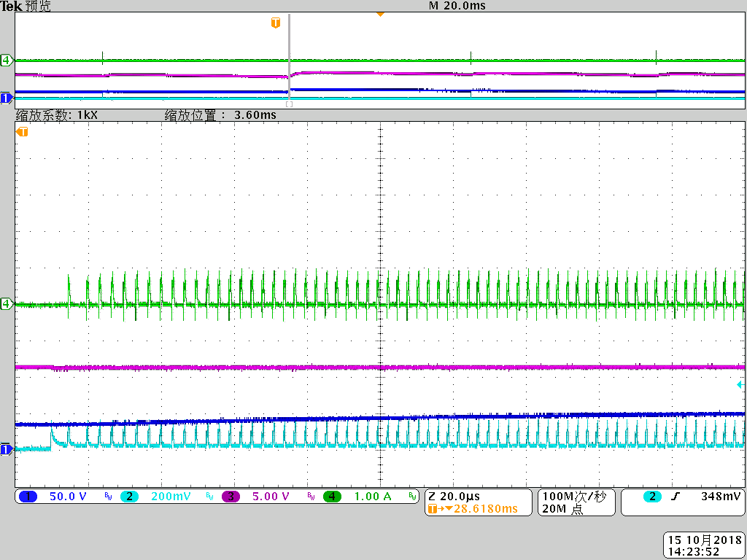Click the M 20.0ms main timebase readout
Viewport: 747px width, 560px height.
coord(457,6)
